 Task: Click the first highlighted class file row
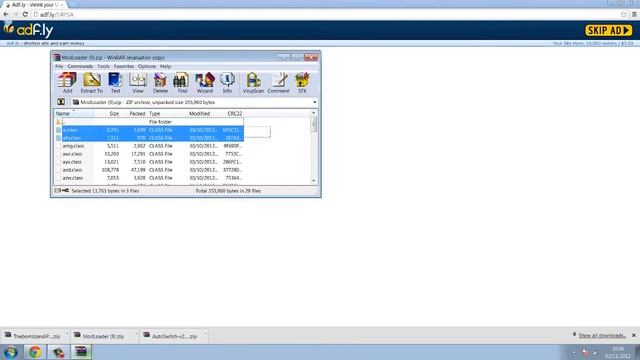(149, 130)
